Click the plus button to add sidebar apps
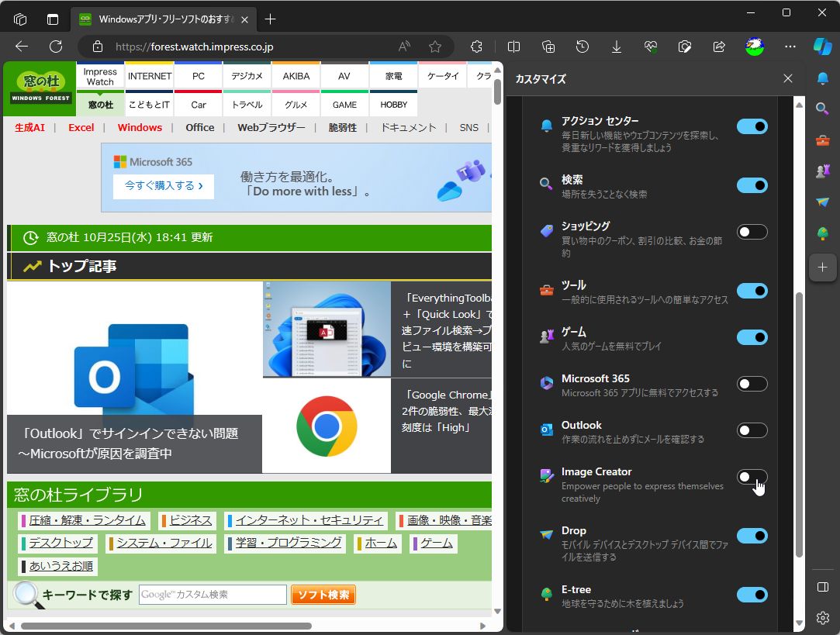The image size is (840, 635). click(822, 267)
